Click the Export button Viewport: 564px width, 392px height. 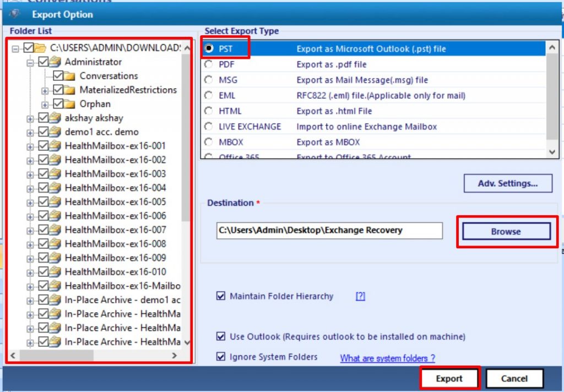click(449, 378)
